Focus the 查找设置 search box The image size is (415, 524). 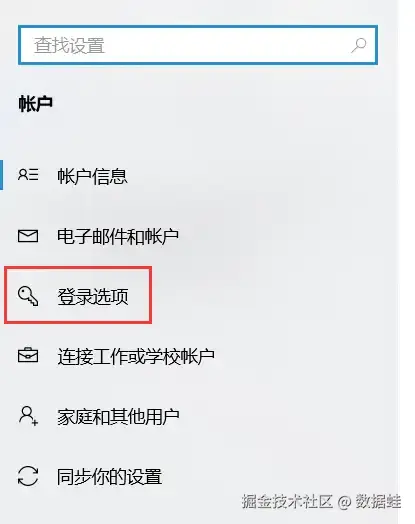click(x=198, y=45)
